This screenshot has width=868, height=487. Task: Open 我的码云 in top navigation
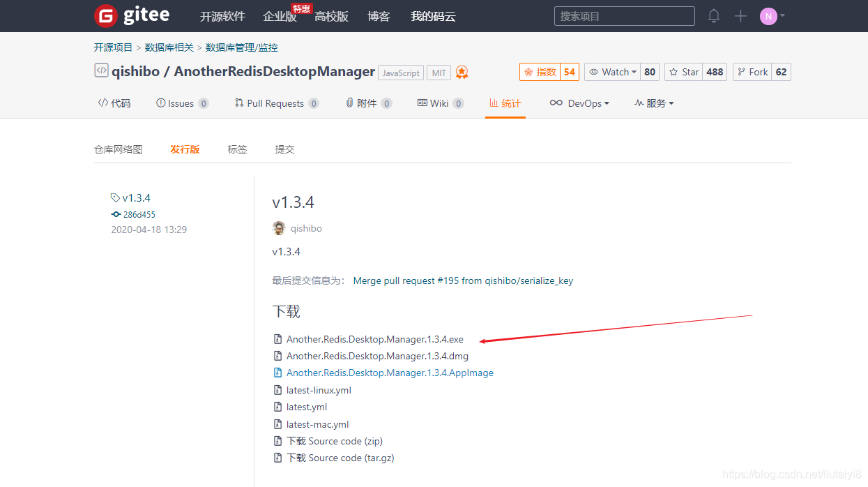coord(433,16)
